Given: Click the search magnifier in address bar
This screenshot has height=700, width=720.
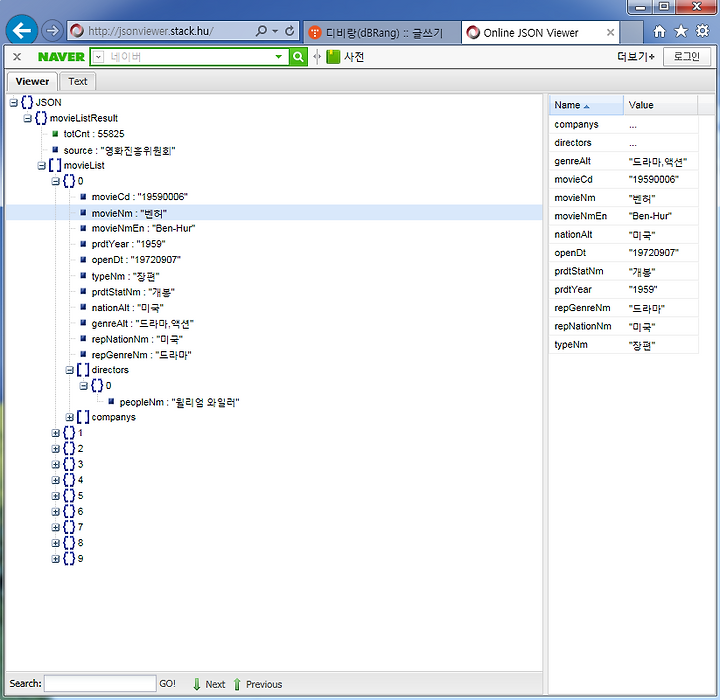Looking at the screenshot, I should click(261, 31).
